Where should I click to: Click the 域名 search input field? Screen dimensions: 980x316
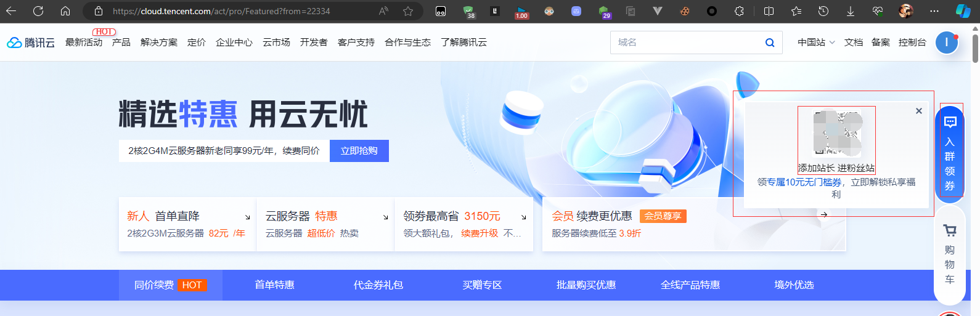tap(684, 43)
